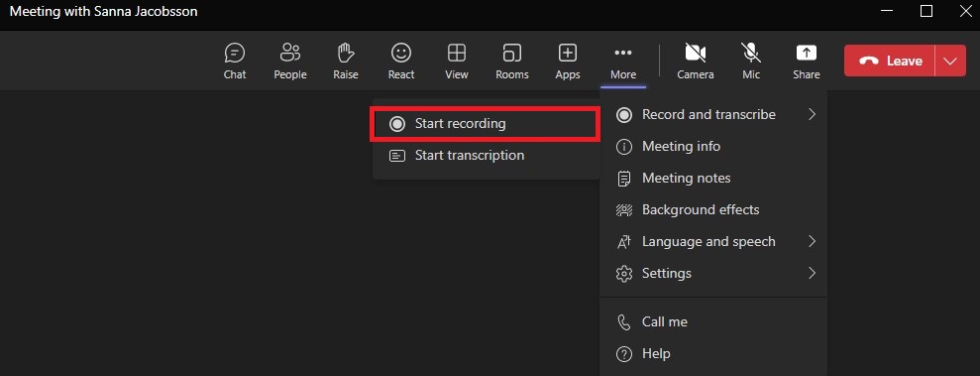980x376 pixels.
Task: Minimize the meeting window
Action: (886, 11)
